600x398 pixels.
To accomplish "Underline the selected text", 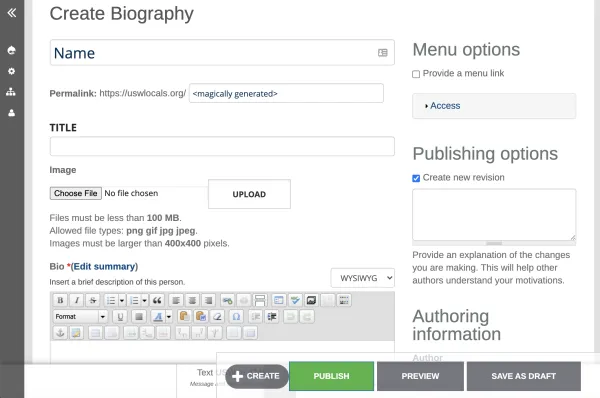I will [120, 316].
